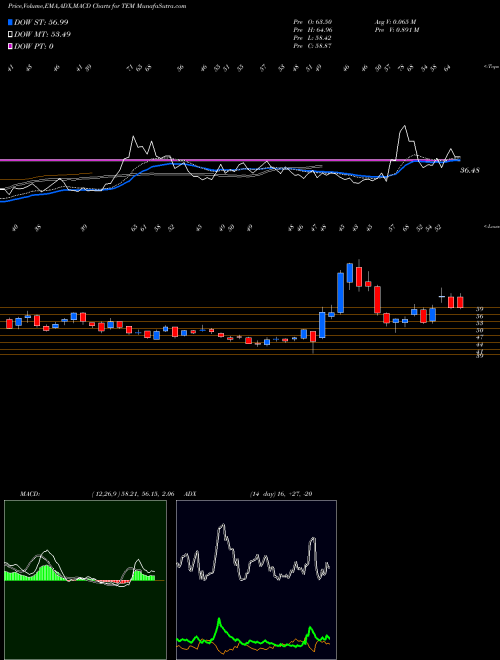Viewport: 500px width, 660px height.
Task: Click the 'Pre L: 58.42' low value
Action: pos(314,38)
